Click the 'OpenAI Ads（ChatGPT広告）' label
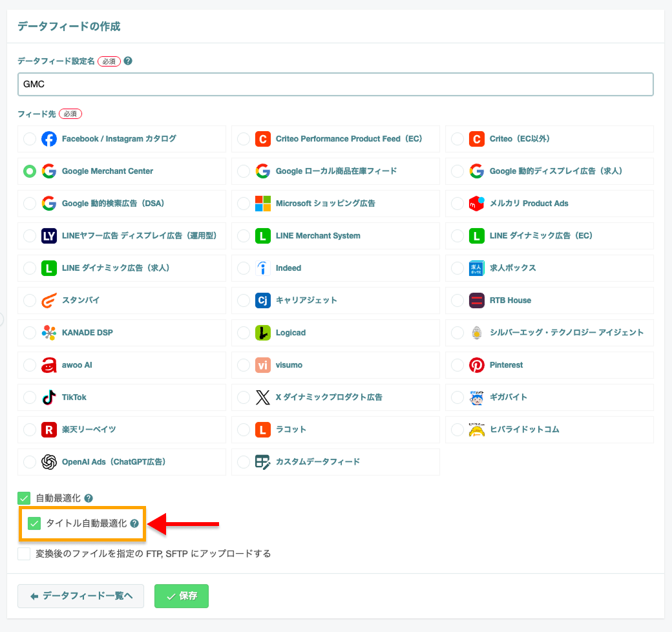This screenshot has width=672, height=632. tap(114, 462)
